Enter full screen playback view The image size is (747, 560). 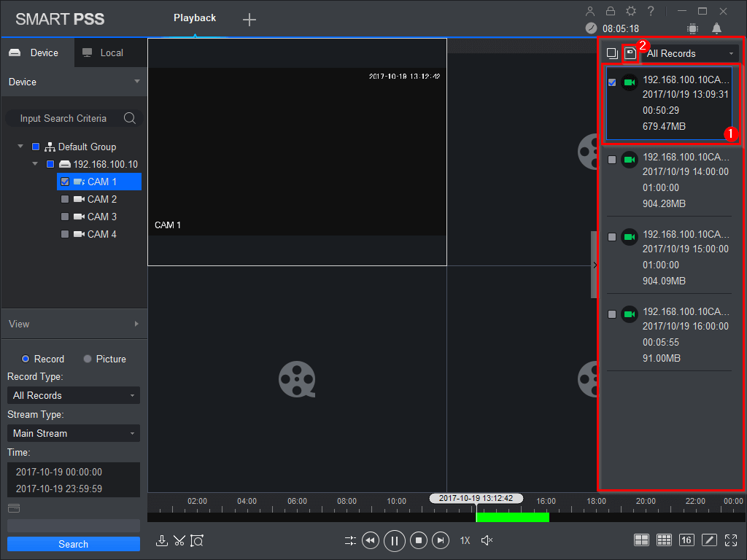tap(731, 540)
